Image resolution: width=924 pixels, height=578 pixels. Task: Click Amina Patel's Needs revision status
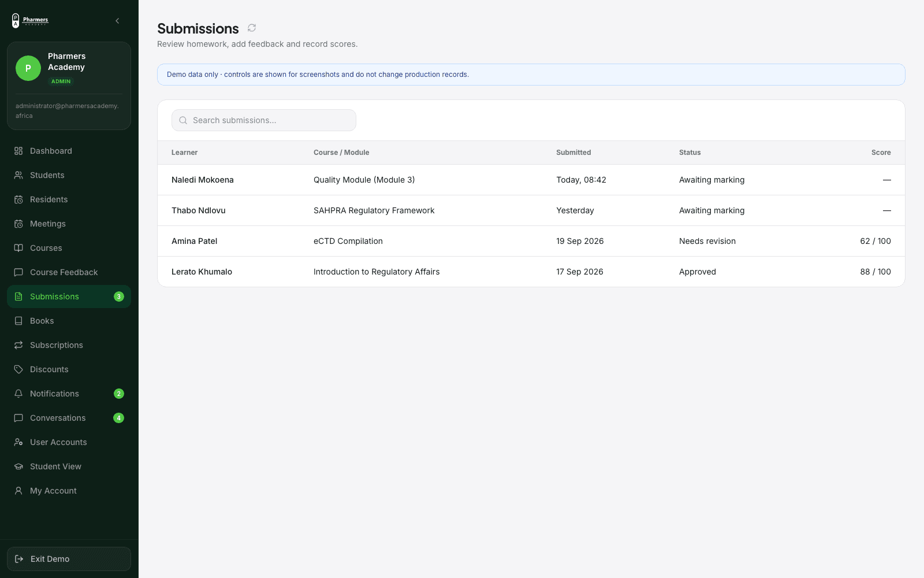tap(707, 241)
